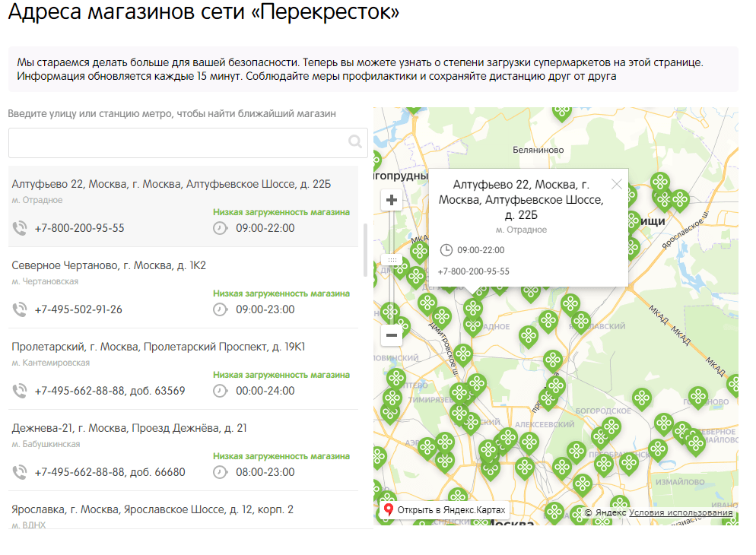Screen dimensions: 756x555
Task: Click load status under Пролетарский store
Action: [x=281, y=375]
